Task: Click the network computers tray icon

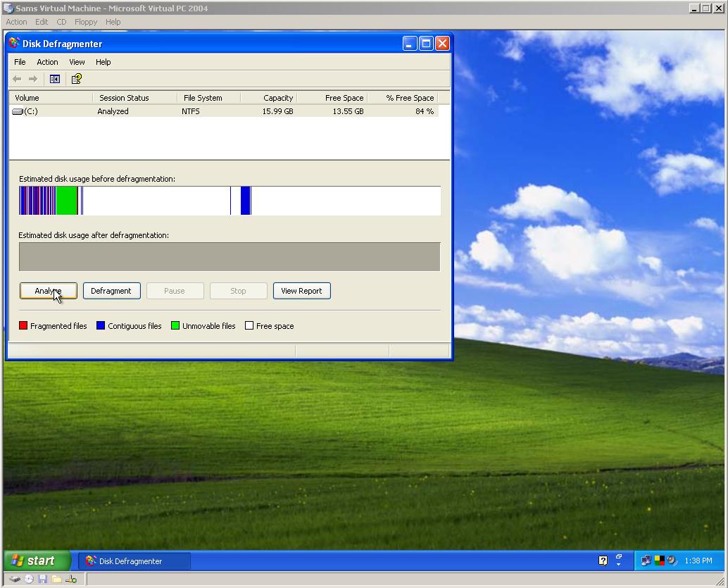Action: point(646,561)
